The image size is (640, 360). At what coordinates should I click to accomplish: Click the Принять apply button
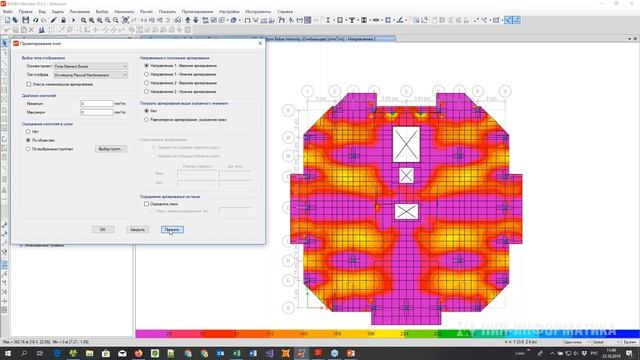[172, 229]
